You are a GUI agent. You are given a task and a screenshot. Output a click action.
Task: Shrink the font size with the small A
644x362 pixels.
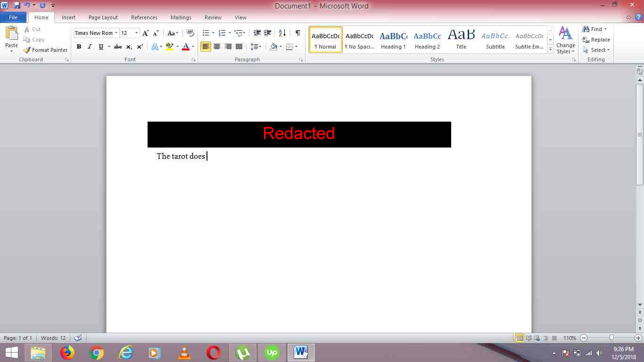coord(156,33)
